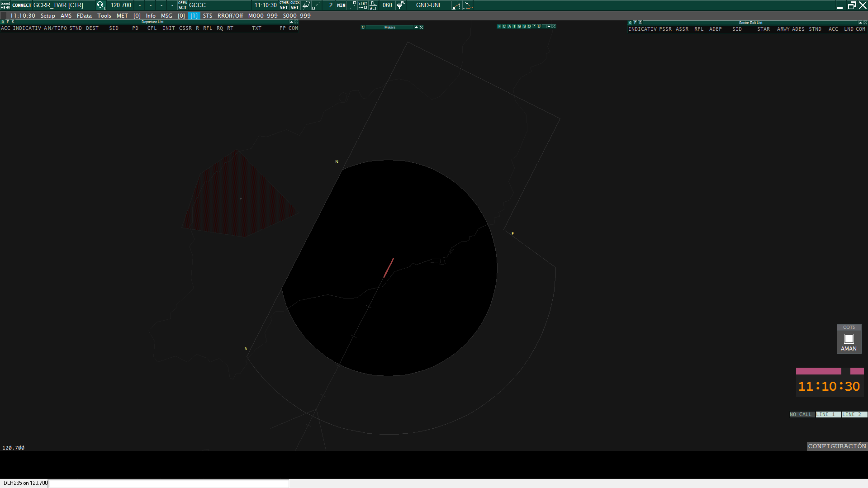868x488 pixels.
Task: Click the M000-999 filter
Action: point(263,16)
